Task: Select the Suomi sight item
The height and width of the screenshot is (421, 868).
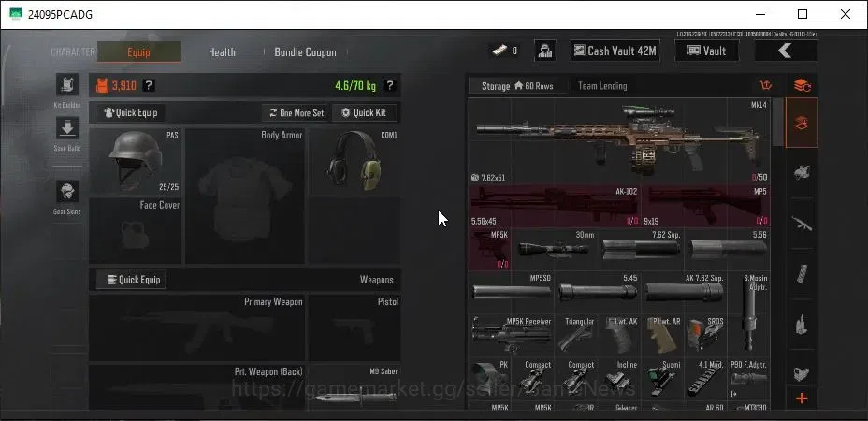Action: tap(662, 379)
